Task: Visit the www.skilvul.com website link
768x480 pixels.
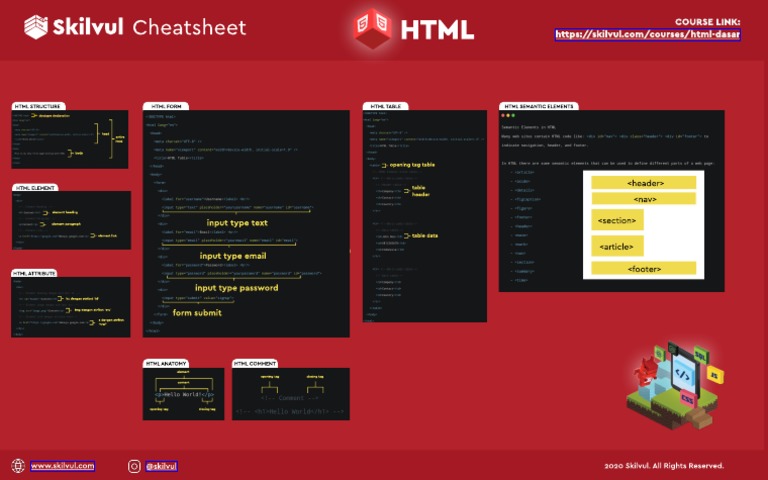Action: coord(62,466)
